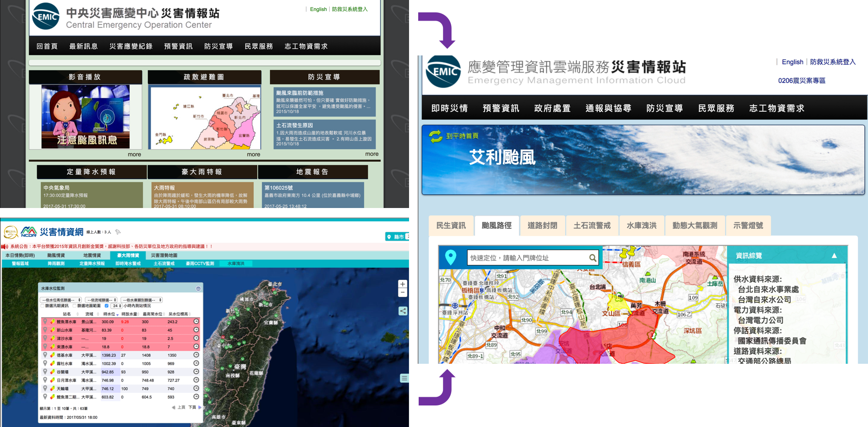Click the 到平時首頁 refresh arrows icon
The width and height of the screenshot is (868, 427).
coord(435,136)
